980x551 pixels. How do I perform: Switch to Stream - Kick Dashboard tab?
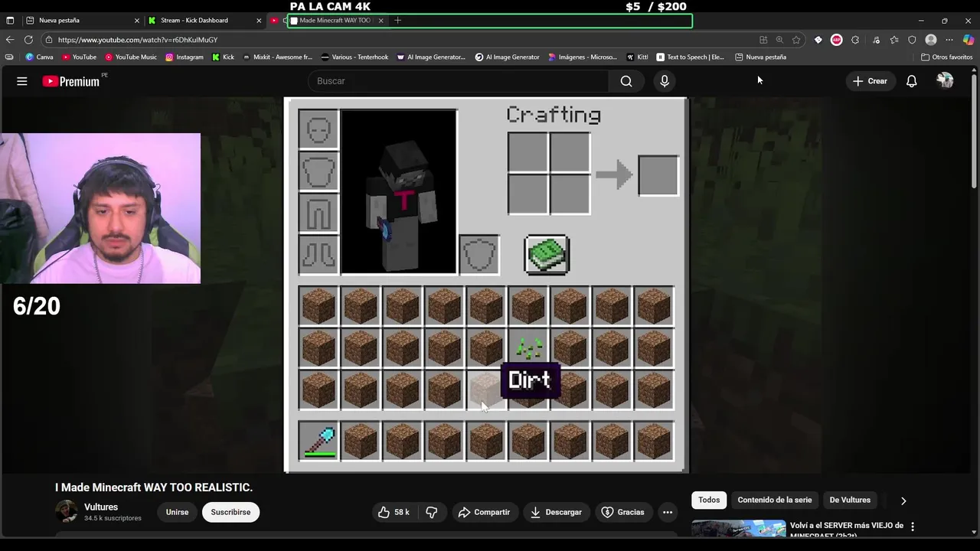click(x=204, y=21)
